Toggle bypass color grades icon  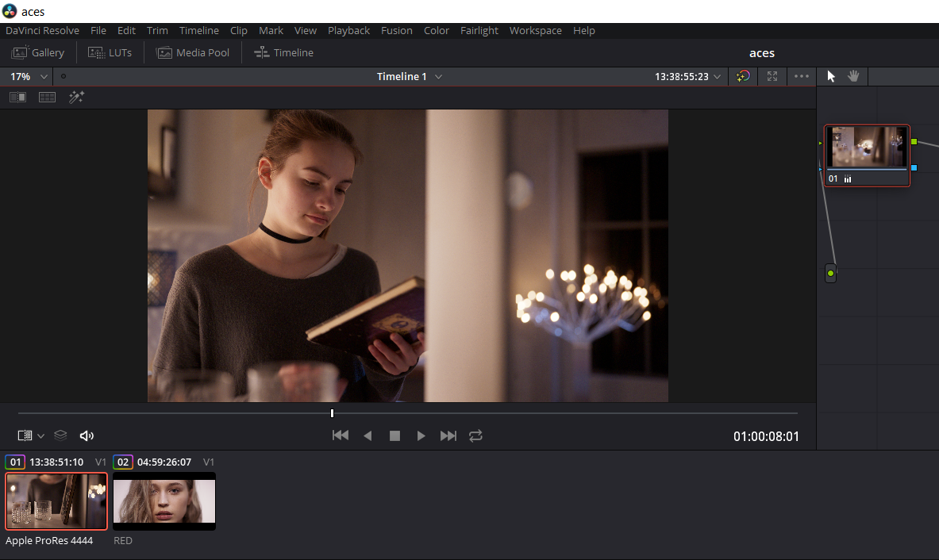click(743, 76)
